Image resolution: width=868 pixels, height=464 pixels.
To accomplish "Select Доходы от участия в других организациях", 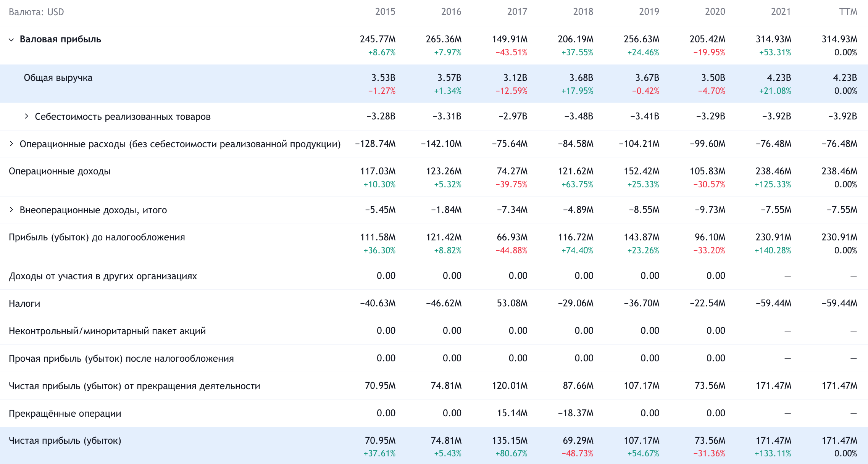I will 103,276.
